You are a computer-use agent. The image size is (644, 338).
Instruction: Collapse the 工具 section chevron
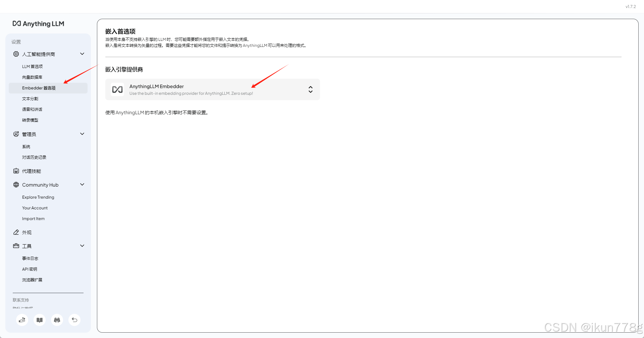point(82,246)
